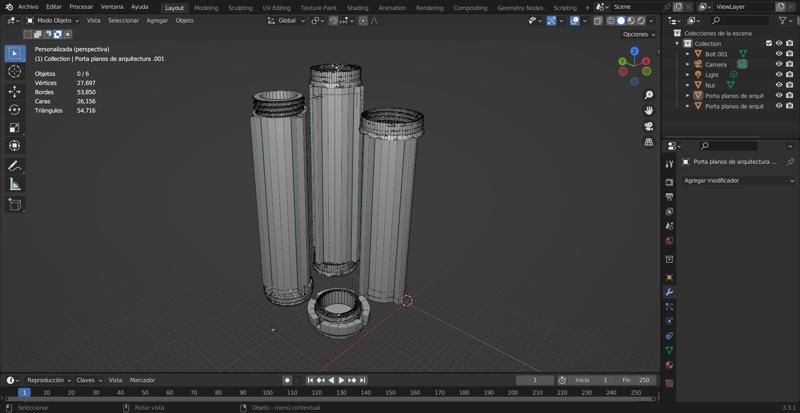The height and width of the screenshot is (413, 800).
Task: Open the Archivo menu
Action: (27, 6)
